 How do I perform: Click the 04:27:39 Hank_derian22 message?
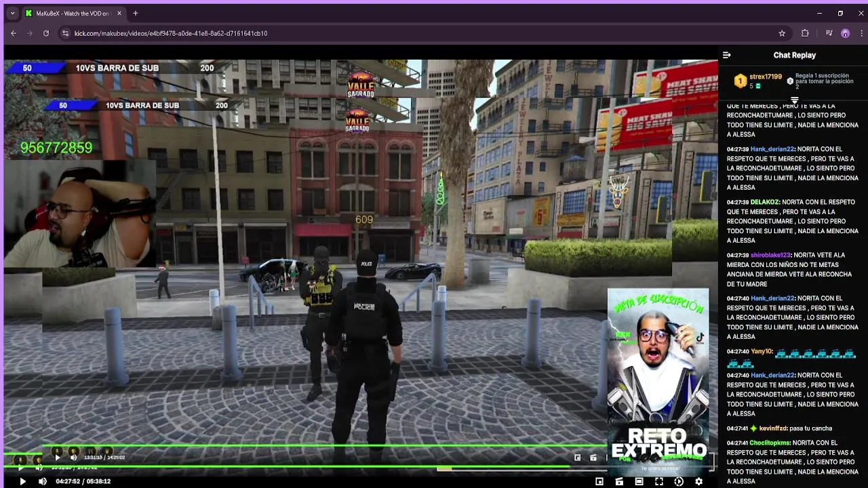click(793, 168)
